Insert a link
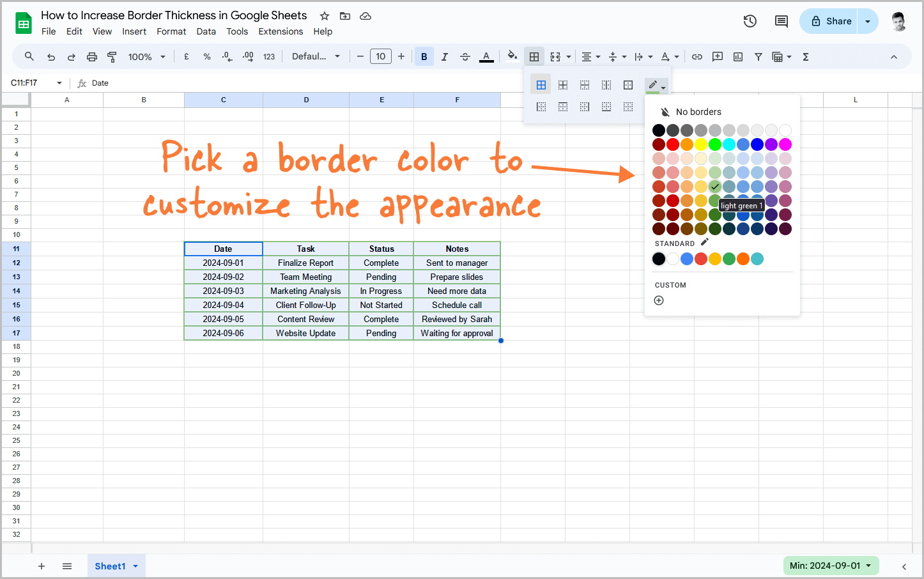This screenshot has width=924, height=579. (x=697, y=57)
